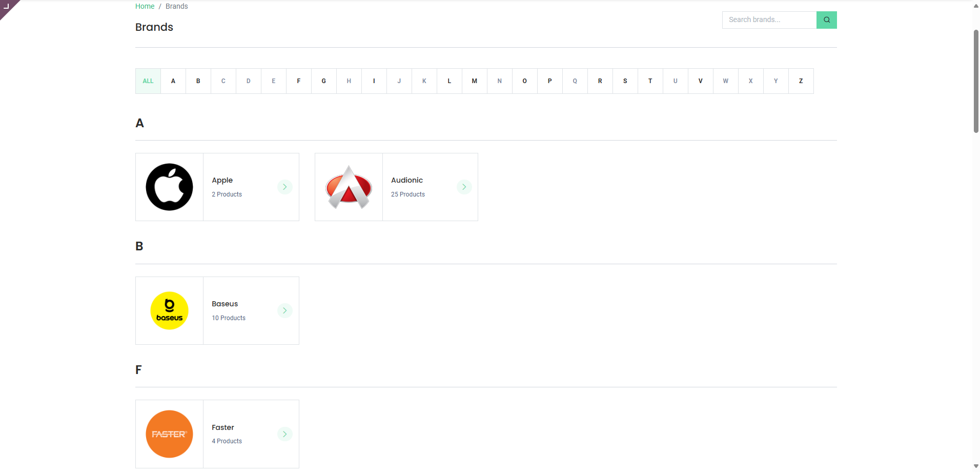The image size is (980, 472).
Task: Filter brands by letter P
Action: (x=550, y=81)
